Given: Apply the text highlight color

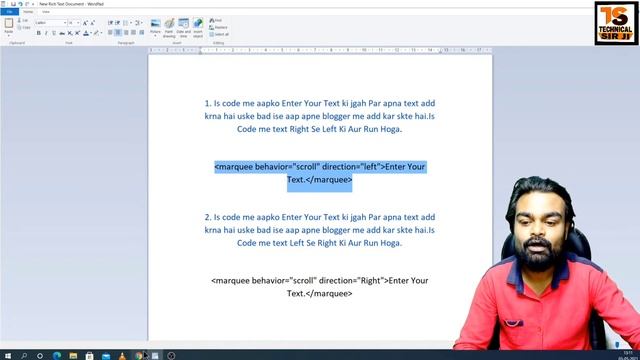Looking at the screenshot, I should pos(96,33).
